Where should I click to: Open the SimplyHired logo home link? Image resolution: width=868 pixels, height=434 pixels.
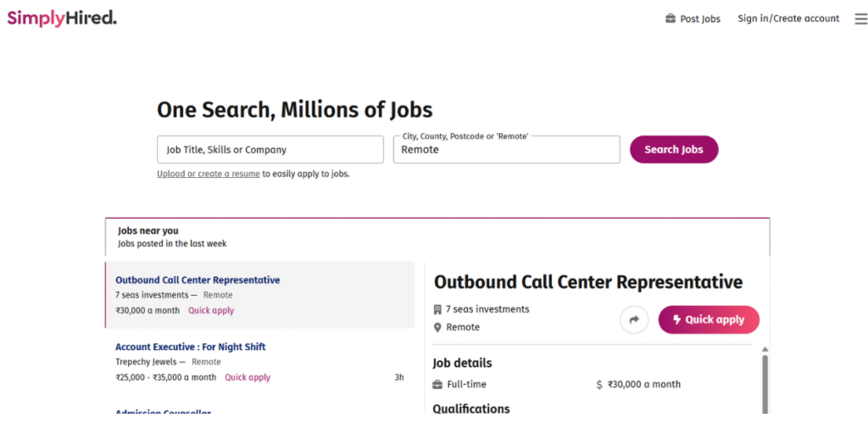62,19
